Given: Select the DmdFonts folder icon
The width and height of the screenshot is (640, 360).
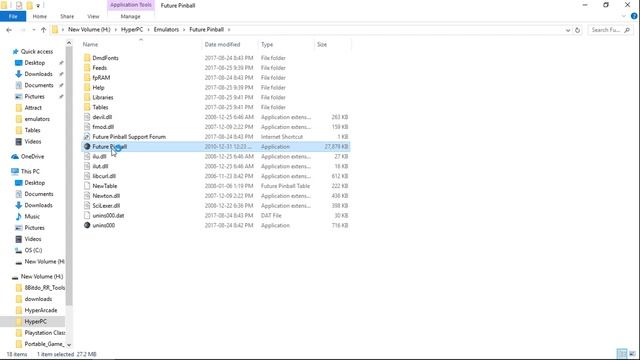Looking at the screenshot, I should pyautogui.click(x=87, y=58).
